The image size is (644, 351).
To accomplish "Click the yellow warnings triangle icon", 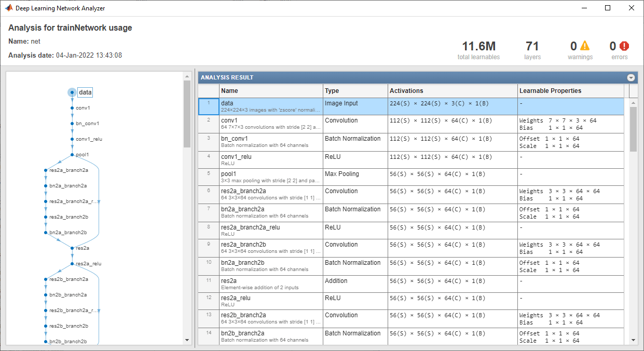I will pos(585,46).
